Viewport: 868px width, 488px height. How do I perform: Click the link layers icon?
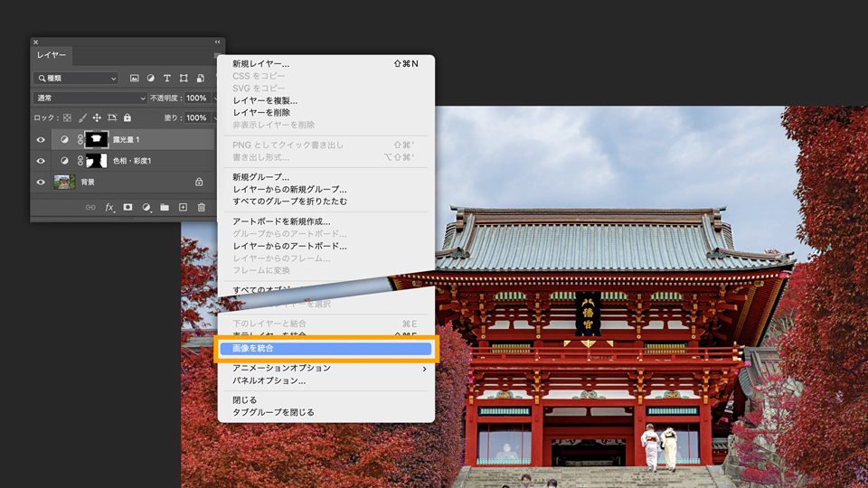[90, 208]
